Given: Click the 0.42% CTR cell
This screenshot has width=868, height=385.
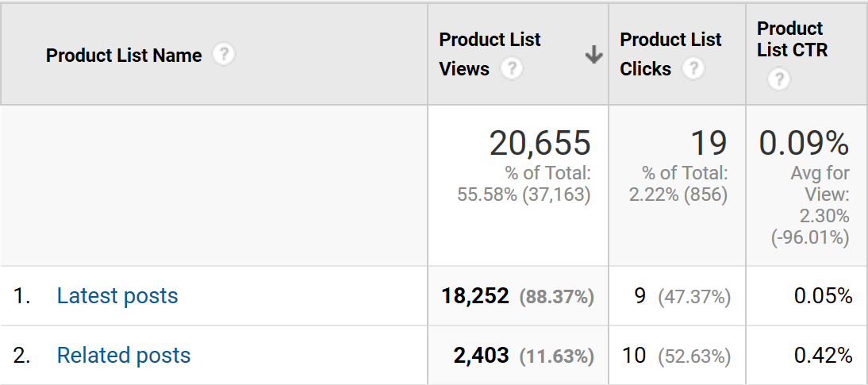Looking at the screenshot, I should (x=823, y=356).
